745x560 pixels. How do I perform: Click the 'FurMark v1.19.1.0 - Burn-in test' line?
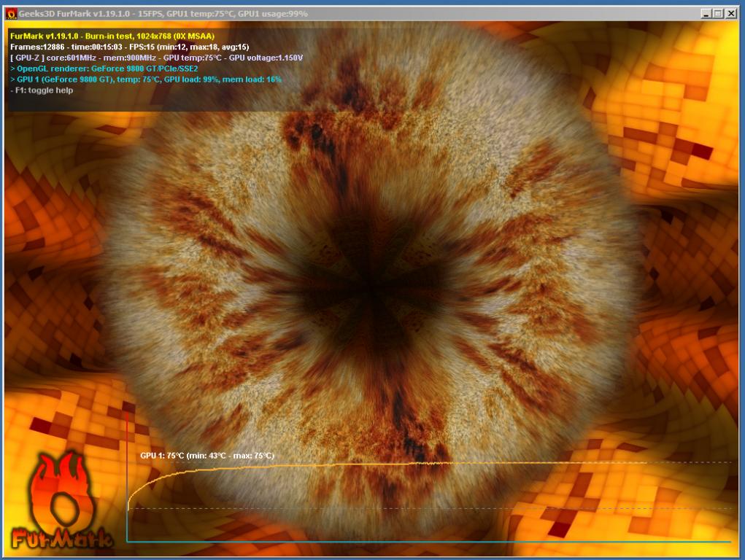tap(112, 36)
